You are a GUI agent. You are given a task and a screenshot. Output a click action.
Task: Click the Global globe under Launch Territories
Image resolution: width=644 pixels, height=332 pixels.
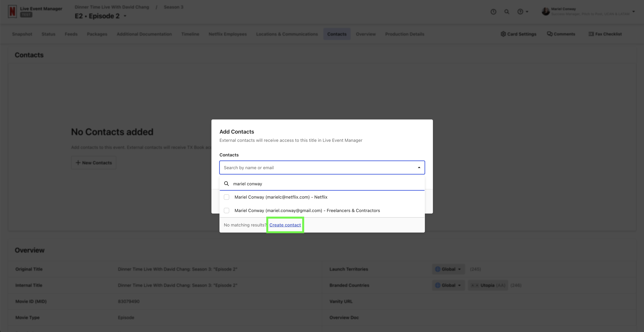point(437,269)
